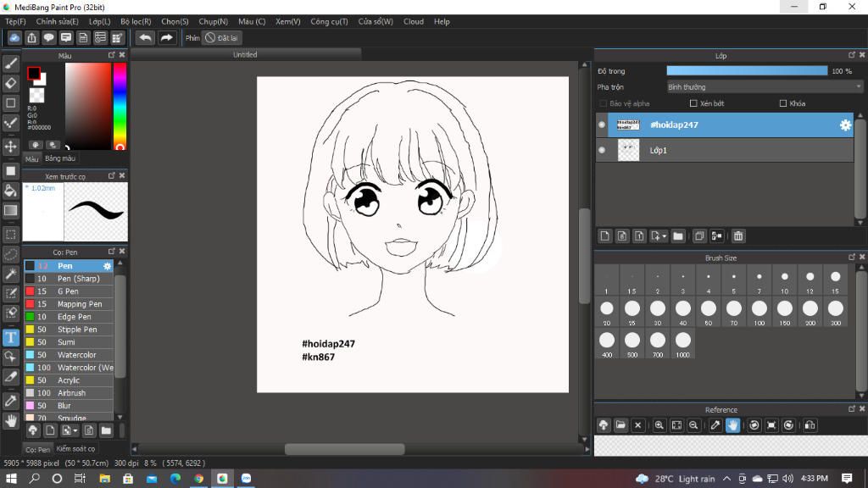Image resolution: width=868 pixels, height=488 pixels.
Task: Expand the add-brush dropdown arrow
Action: pos(75,431)
